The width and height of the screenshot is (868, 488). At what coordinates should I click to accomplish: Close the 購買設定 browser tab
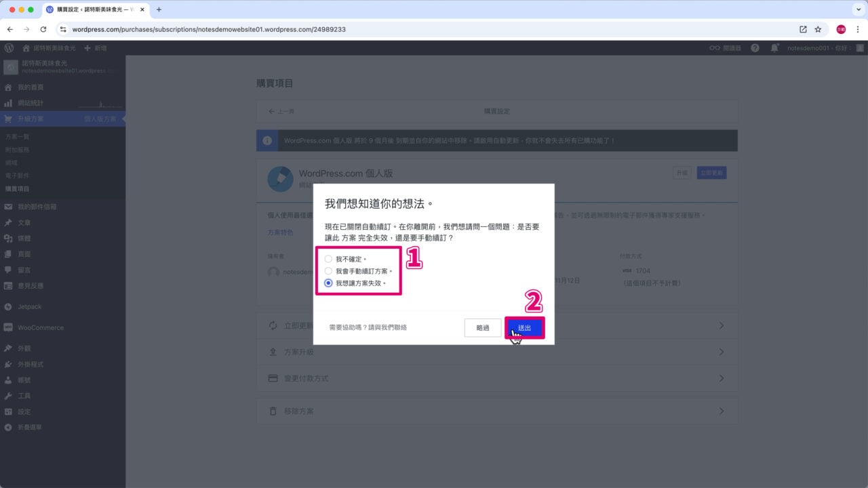coord(142,9)
